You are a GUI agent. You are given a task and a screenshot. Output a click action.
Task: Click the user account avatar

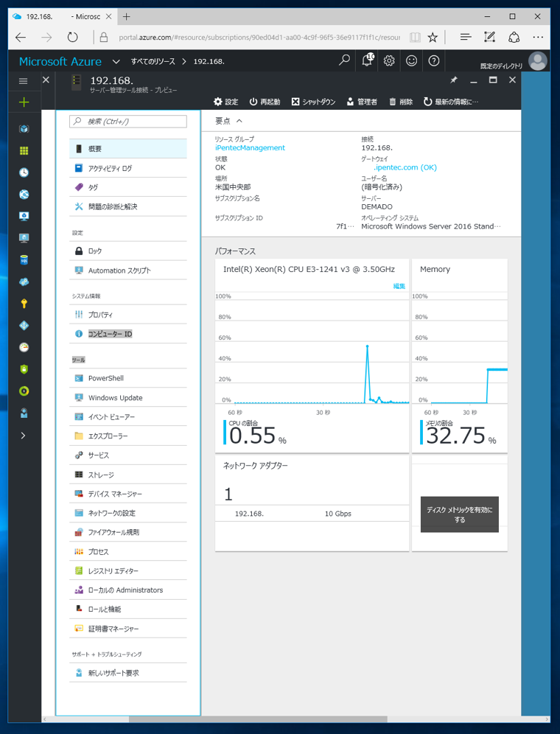[x=537, y=61]
